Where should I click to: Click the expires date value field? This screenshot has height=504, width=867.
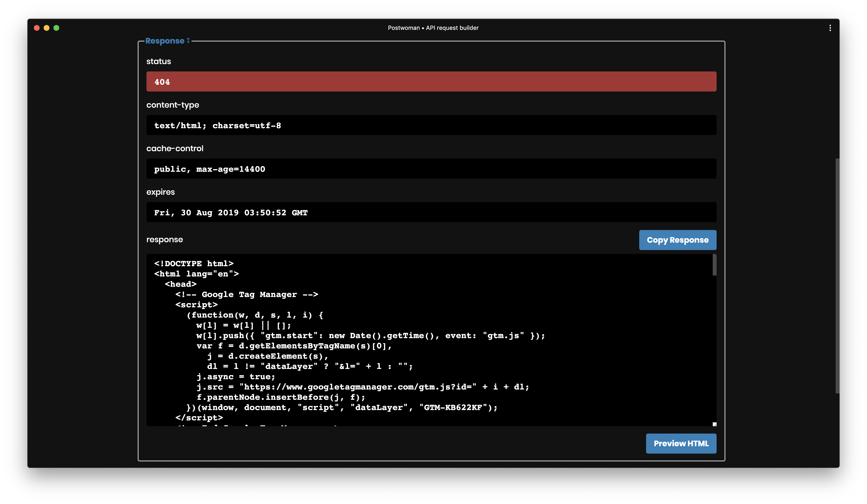[431, 212]
